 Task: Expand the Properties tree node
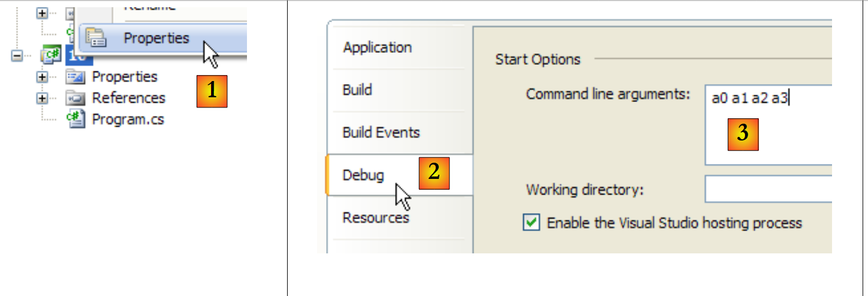click(x=42, y=77)
